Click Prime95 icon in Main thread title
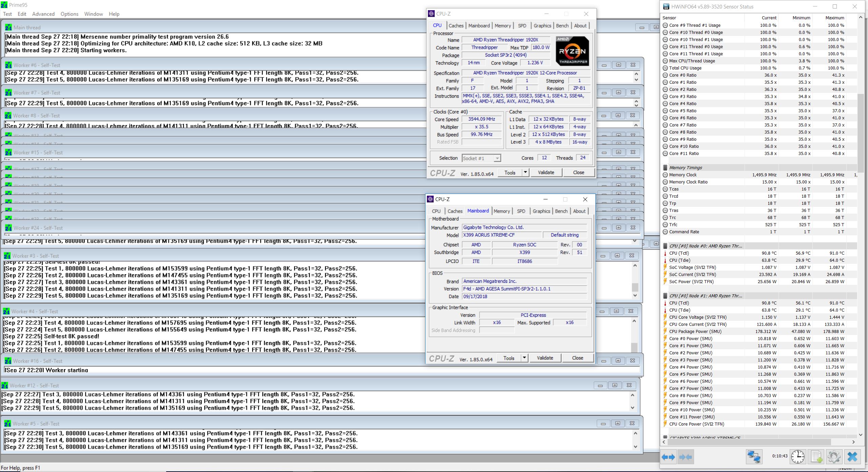 pos(8,27)
